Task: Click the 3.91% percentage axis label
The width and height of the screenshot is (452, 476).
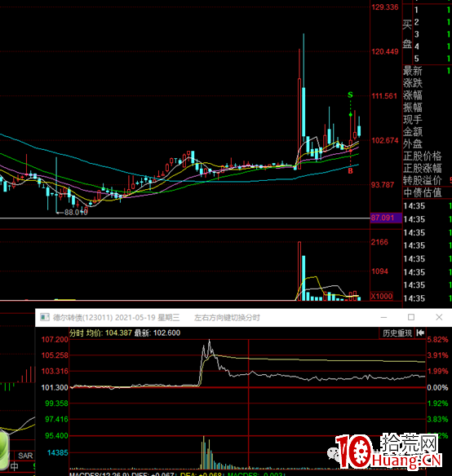Action: click(437, 355)
